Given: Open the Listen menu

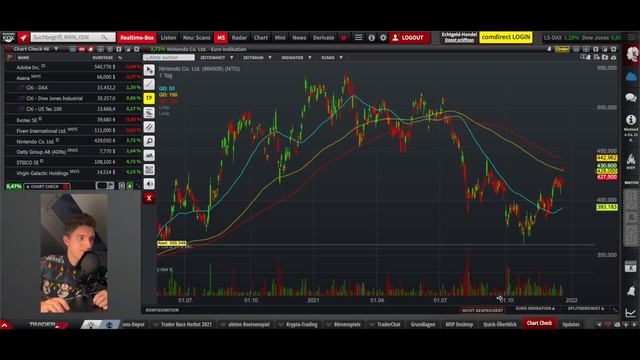Looking at the screenshot, I should coord(168,38).
